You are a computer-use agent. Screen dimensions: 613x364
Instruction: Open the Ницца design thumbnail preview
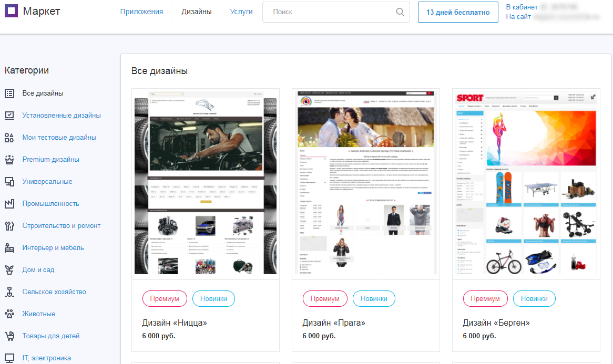pos(206,184)
